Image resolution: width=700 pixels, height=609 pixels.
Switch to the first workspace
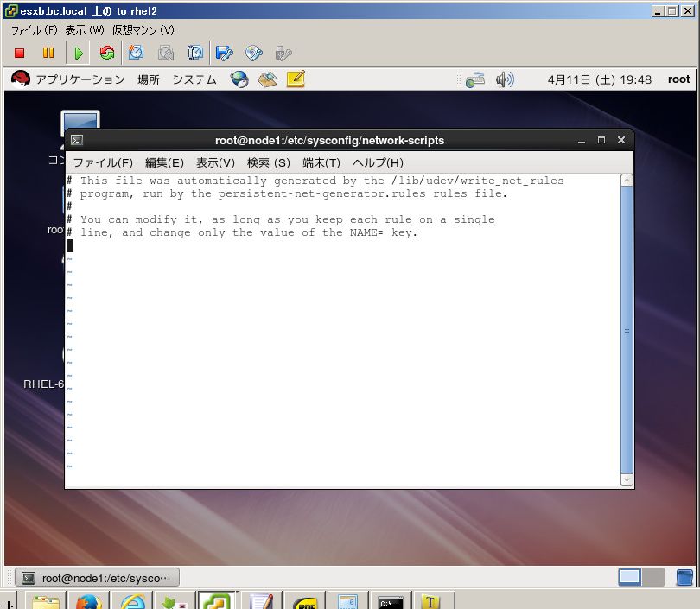click(x=629, y=577)
